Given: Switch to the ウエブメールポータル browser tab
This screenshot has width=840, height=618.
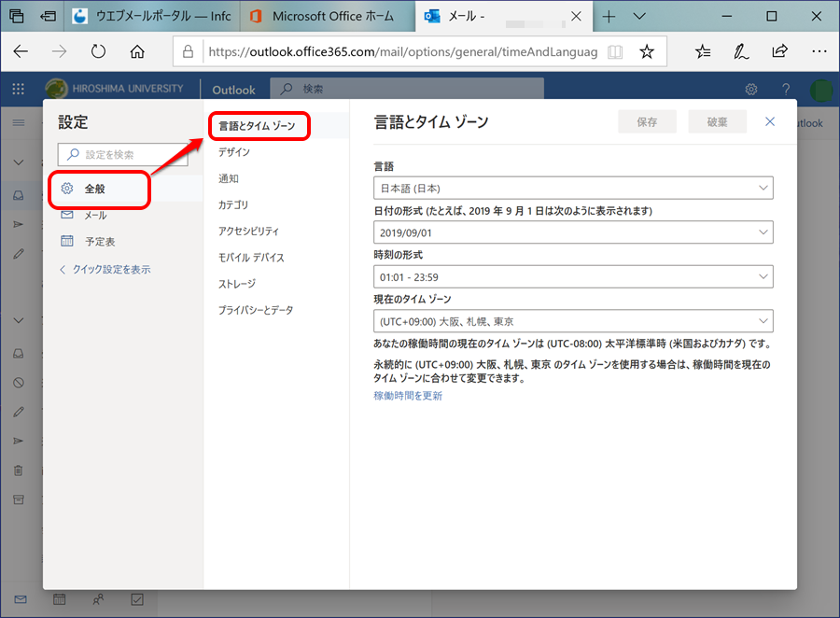Looking at the screenshot, I should pos(153,17).
